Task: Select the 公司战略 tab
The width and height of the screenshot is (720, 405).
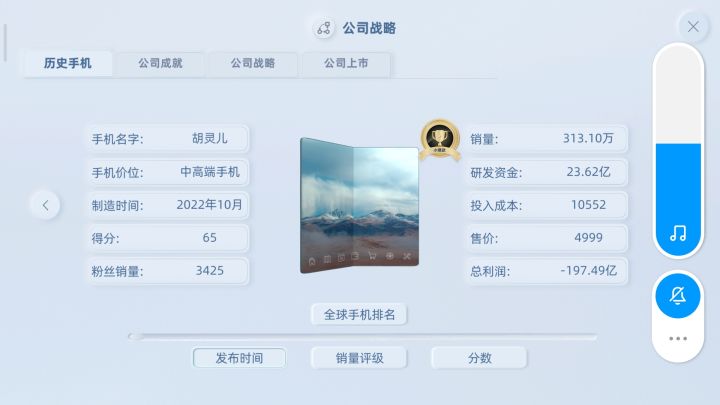Action: click(253, 63)
